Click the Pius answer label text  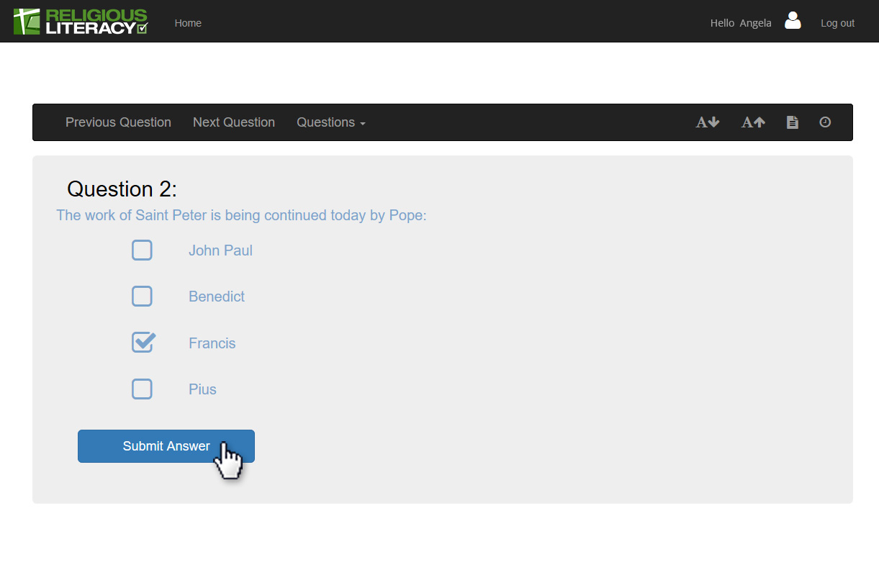pos(202,389)
